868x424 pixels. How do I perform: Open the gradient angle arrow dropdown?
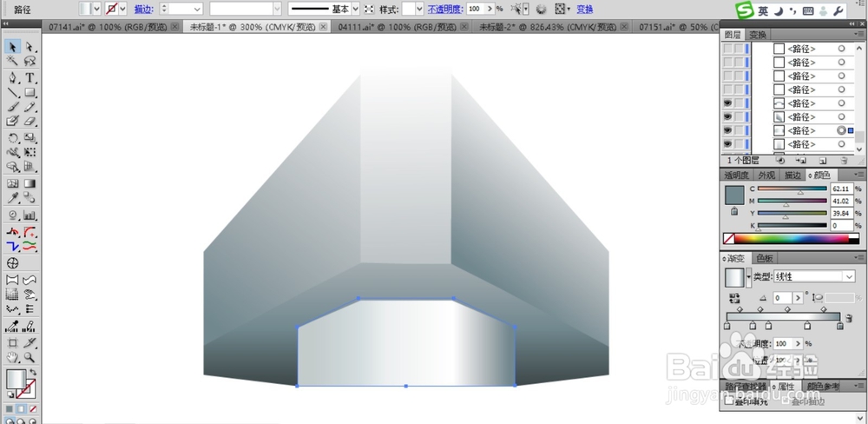coord(798,298)
